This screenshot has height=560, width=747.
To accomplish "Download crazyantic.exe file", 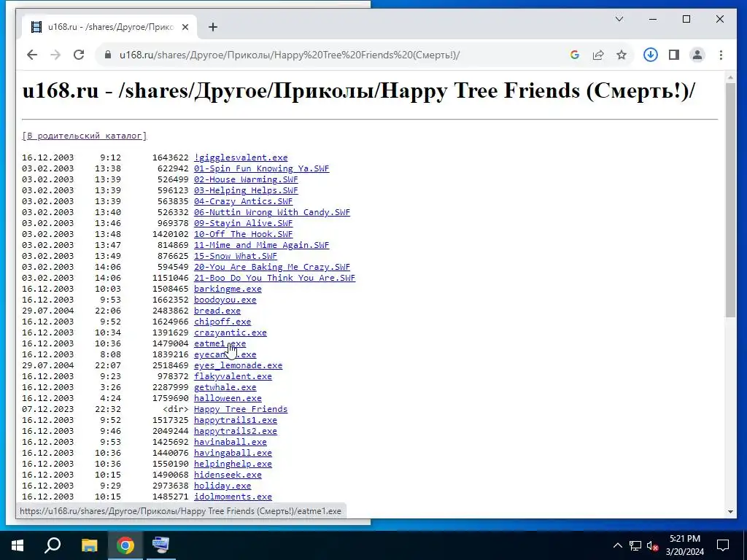I will [x=231, y=332].
